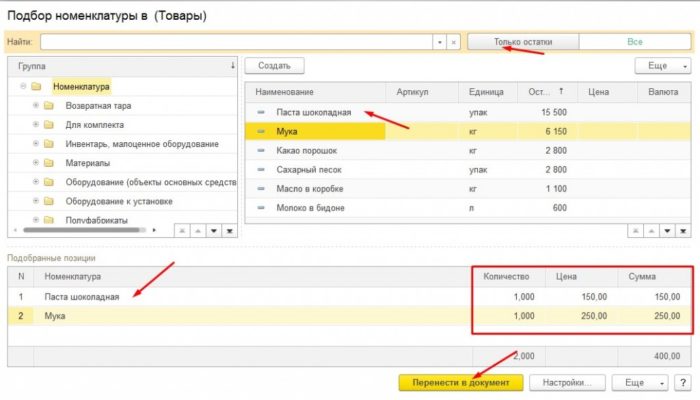700x400 pixels.
Task: Click the Валюта column header
Action: pos(663,92)
